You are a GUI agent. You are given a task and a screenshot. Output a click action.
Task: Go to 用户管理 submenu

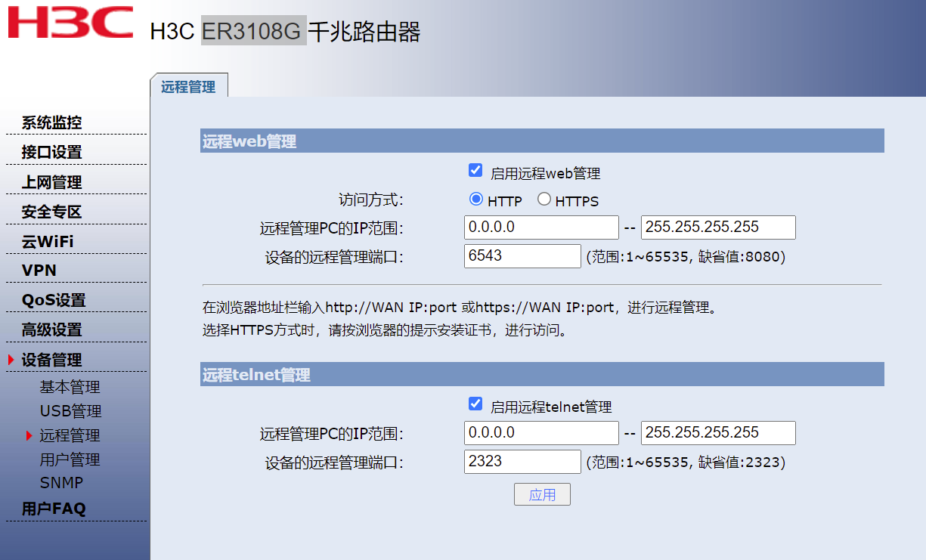click(70, 460)
